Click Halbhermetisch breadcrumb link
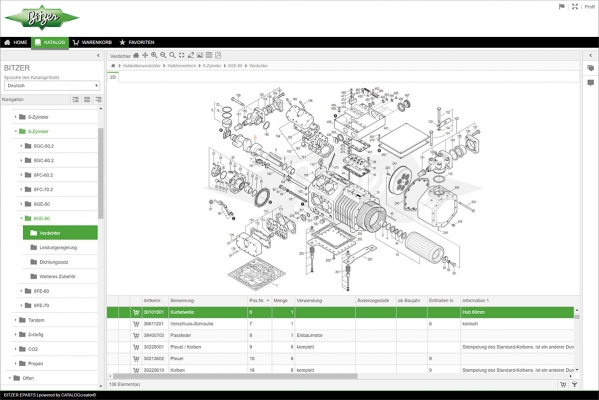Image resolution: width=599 pixels, height=400 pixels. coord(181,66)
